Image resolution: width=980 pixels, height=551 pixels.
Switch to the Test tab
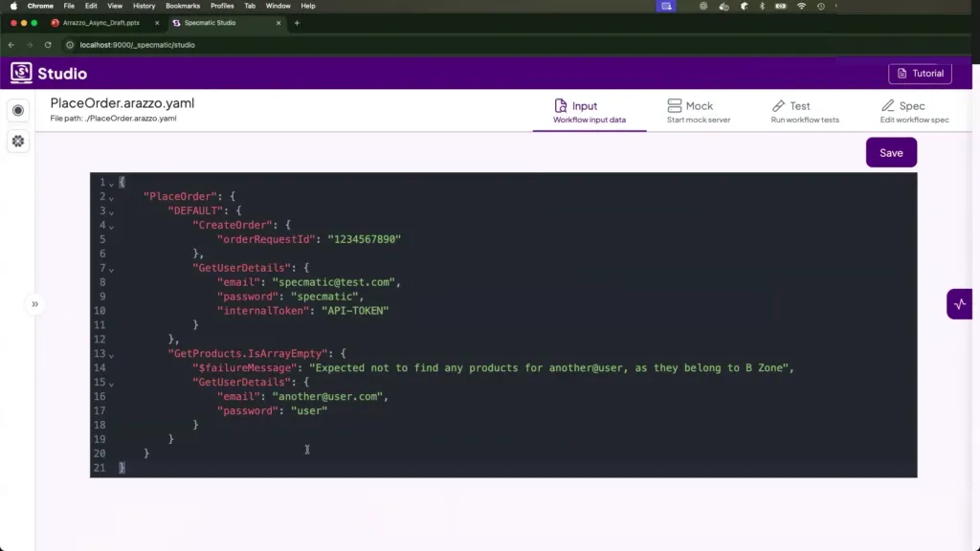804,112
